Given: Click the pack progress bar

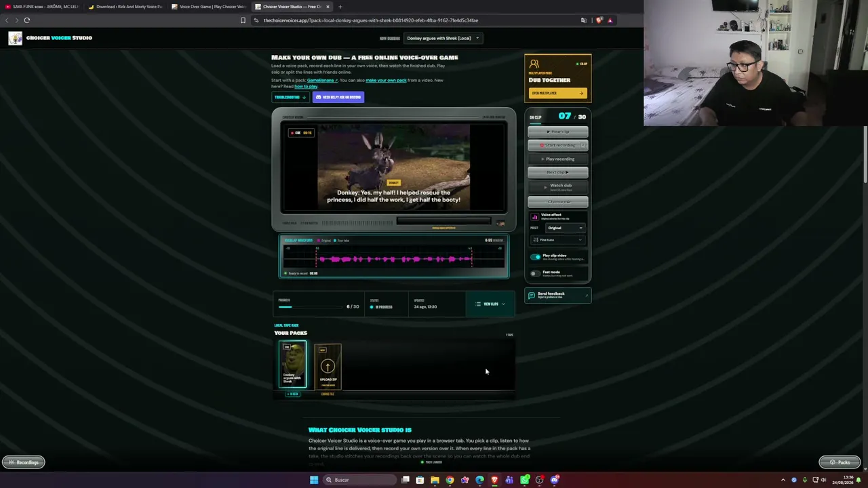Looking at the screenshot, I should click(x=310, y=307).
